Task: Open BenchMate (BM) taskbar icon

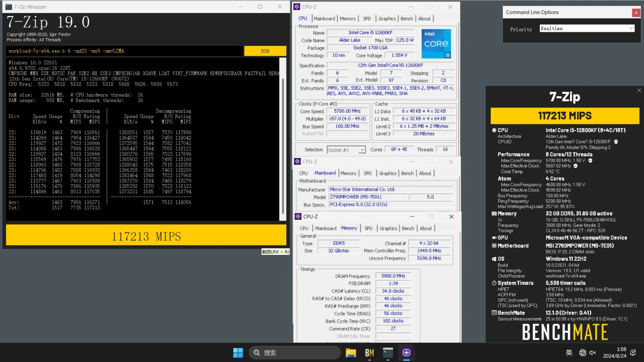Action: tap(369, 353)
